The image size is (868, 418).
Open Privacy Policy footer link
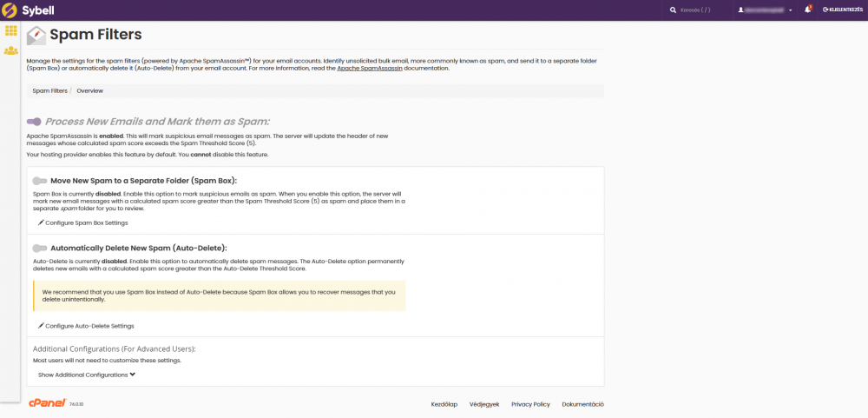pyautogui.click(x=531, y=405)
